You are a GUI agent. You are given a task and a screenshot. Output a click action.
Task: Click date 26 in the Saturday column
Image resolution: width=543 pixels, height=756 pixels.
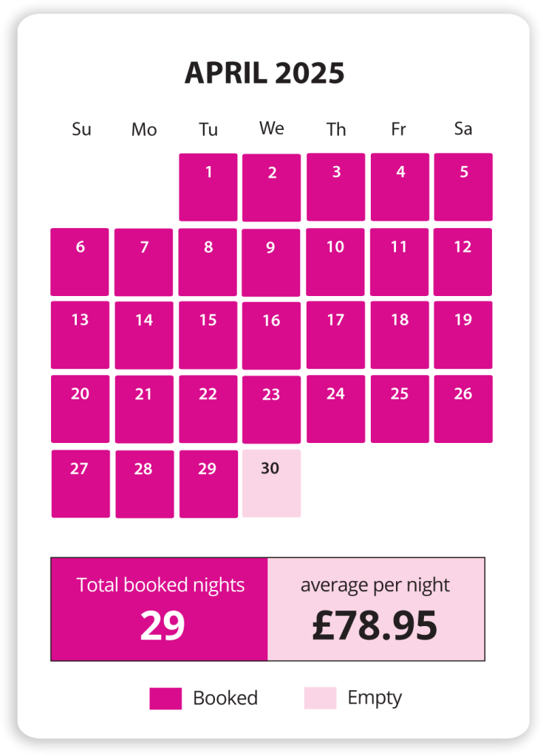(463, 409)
